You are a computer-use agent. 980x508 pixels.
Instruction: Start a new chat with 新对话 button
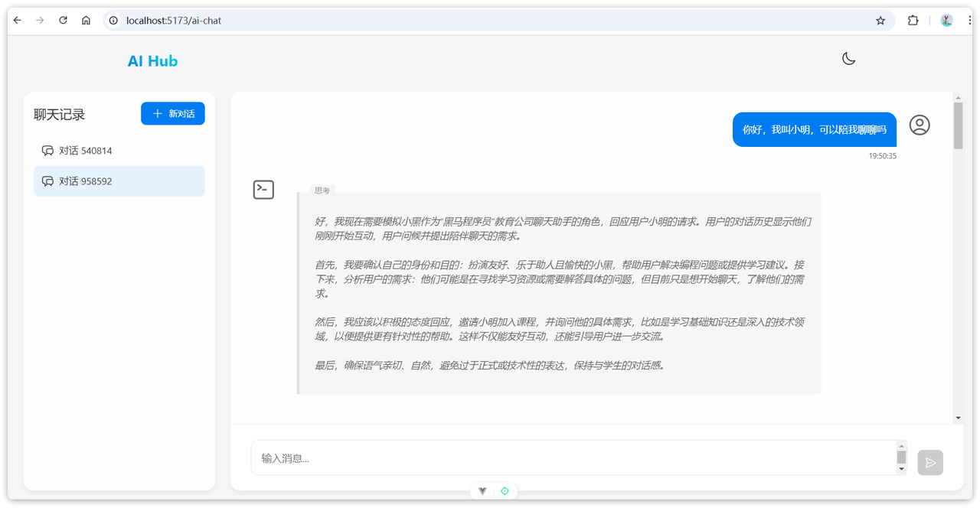click(x=173, y=113)
